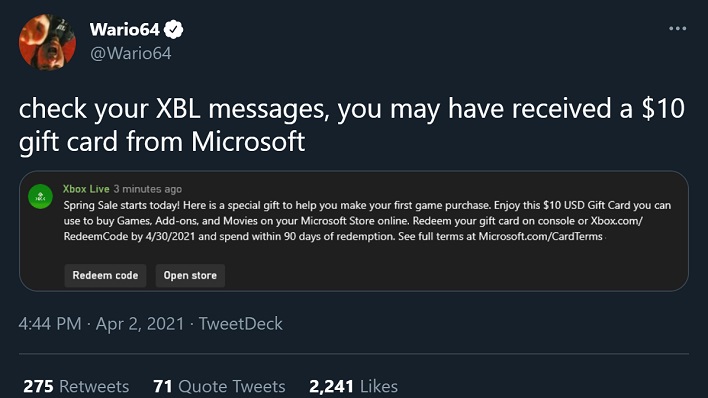Open the @Wario64 handle link
Viewport: 708px width, 398px height.
[x=130, y=53]
